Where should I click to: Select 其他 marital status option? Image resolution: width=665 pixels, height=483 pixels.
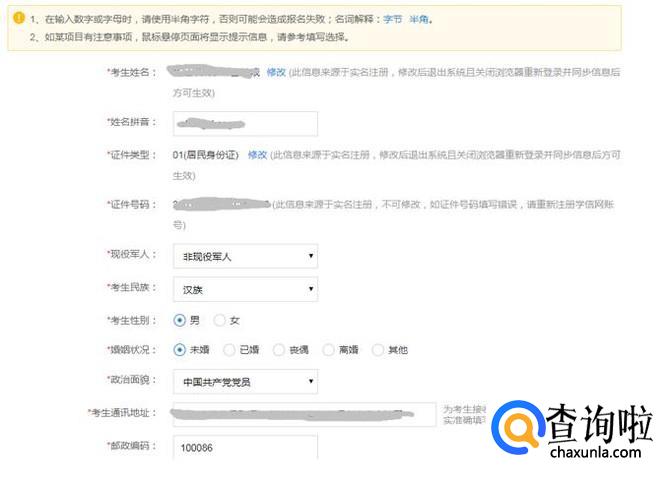[x=378, y=350]
